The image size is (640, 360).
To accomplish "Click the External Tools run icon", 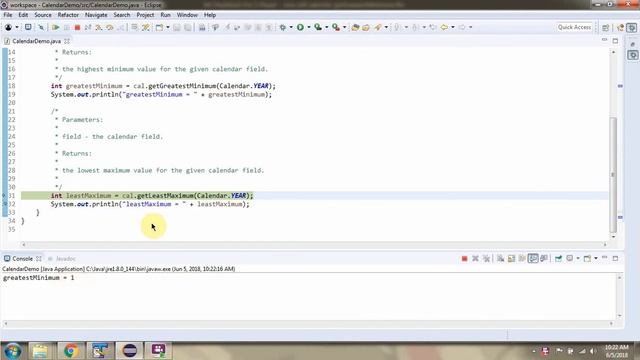I will coord(336,27).
